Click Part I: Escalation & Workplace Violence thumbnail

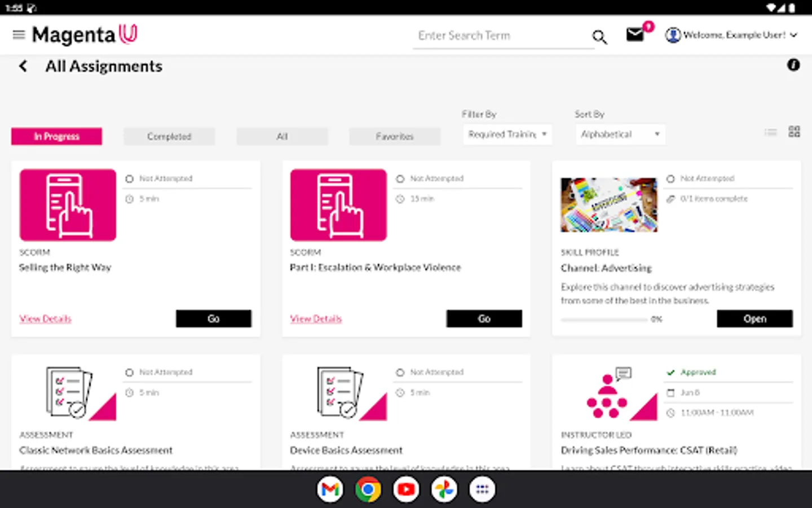point(338,205)
